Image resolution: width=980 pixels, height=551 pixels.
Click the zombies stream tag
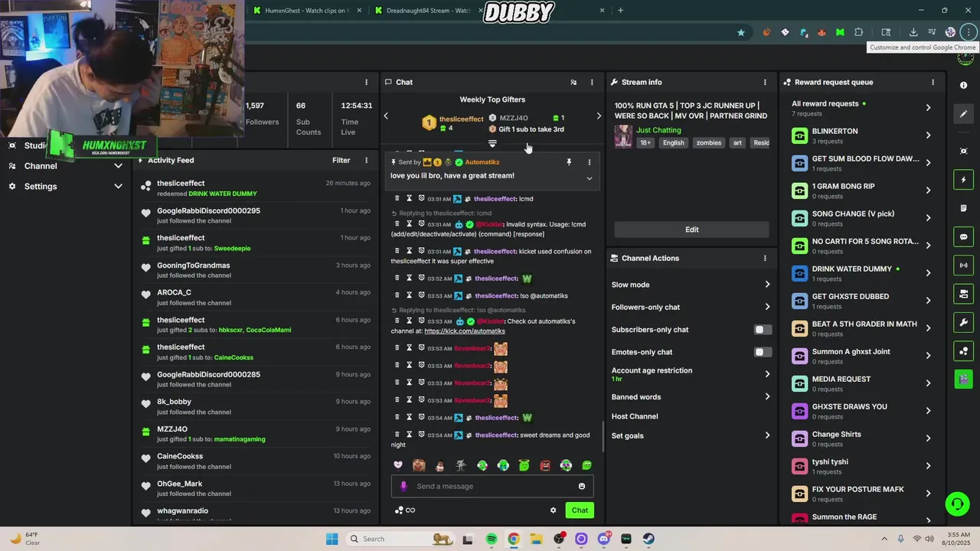tap(708, 142)
